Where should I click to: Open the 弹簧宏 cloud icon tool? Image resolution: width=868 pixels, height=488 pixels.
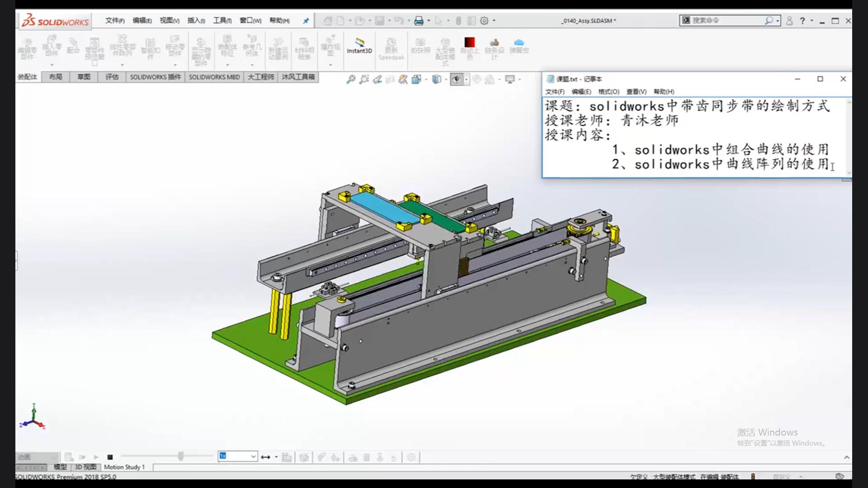tap(519, 46)
